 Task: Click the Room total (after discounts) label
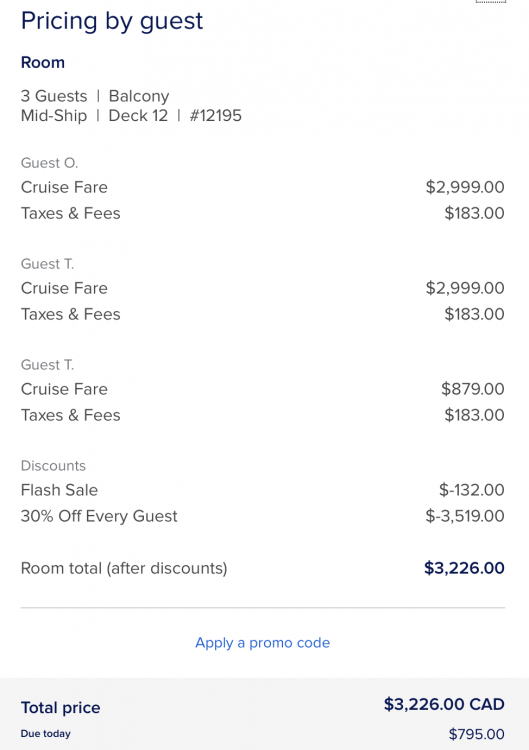[124, 568]
